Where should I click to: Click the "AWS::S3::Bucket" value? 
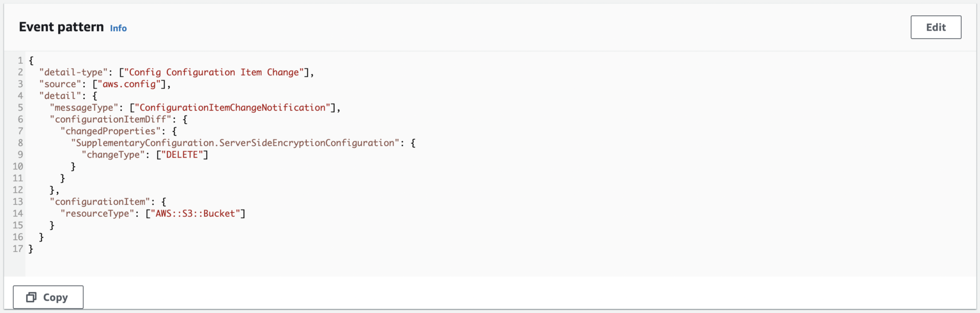[x=195, y=214]
